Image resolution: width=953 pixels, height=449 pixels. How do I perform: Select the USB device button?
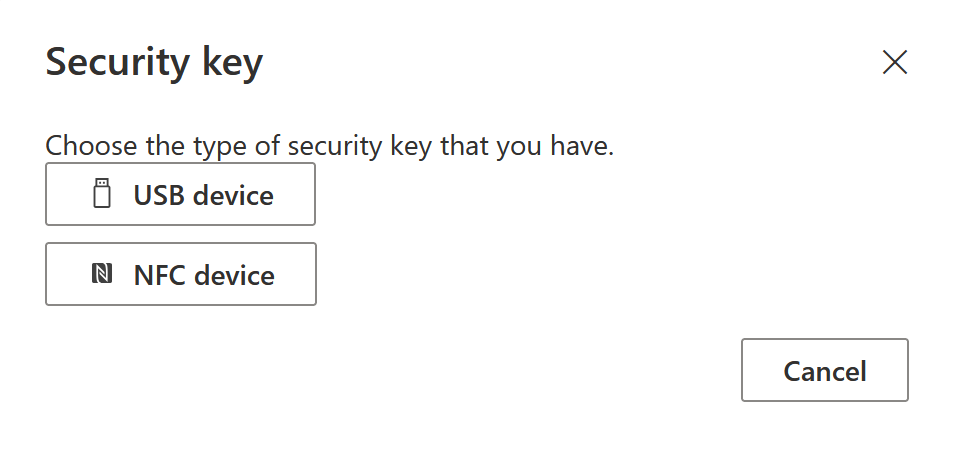pyautogui.click(x=180, y=194)
